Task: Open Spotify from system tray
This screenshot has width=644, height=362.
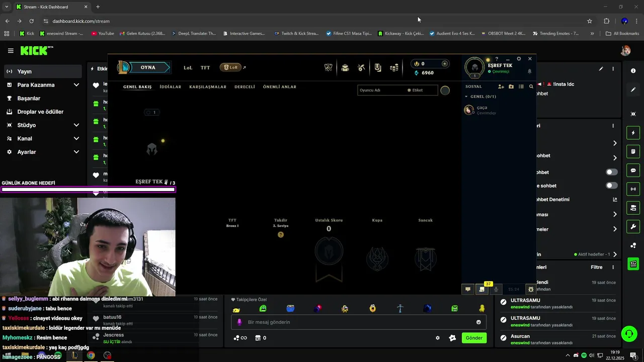Action: (584, 355)
